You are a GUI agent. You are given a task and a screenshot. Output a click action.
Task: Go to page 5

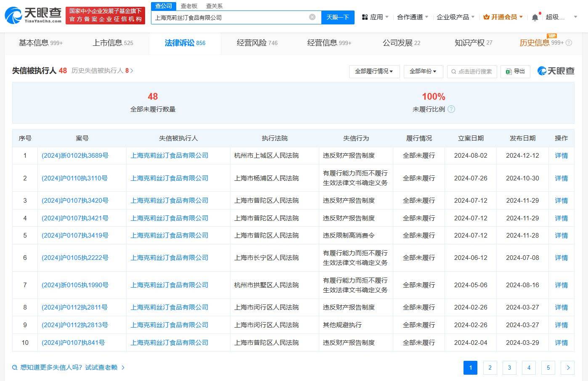point(548,368)
